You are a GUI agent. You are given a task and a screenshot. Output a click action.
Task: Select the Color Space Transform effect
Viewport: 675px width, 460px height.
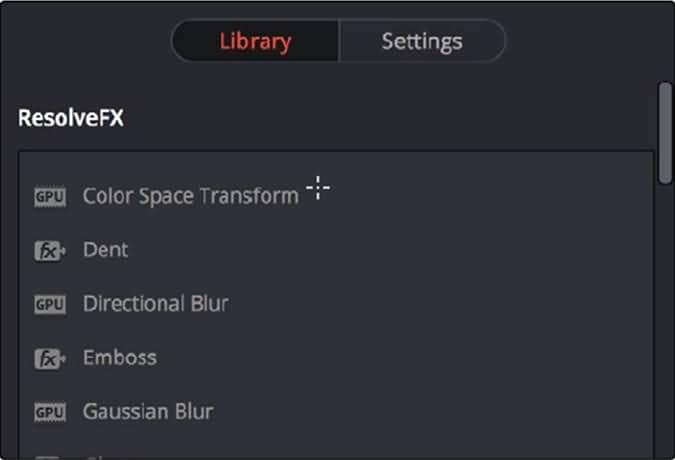point(190,196)
